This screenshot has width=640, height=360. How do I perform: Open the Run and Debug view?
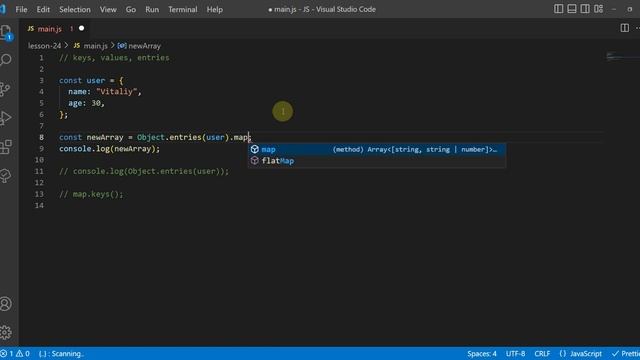[x=6, y=118]
